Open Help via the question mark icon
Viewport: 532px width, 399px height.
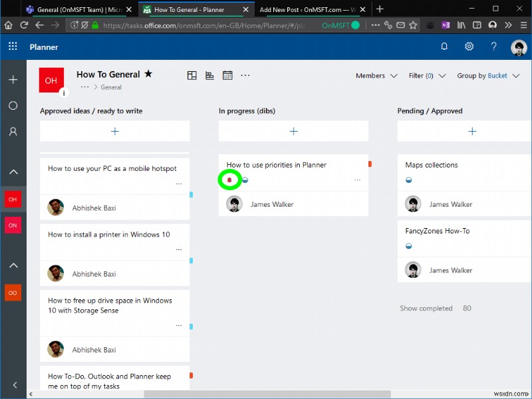coord(493,47)
